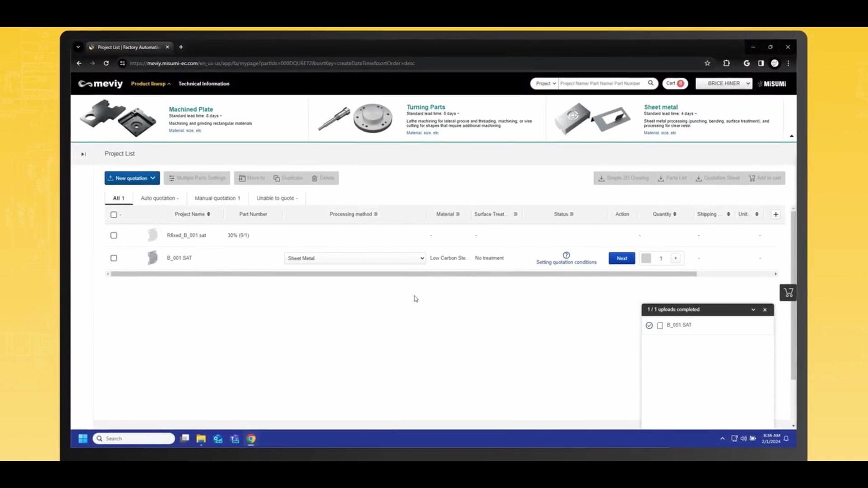Image resolution: width=868 pixels, height=488 pixels.
Task: Open the Chrome extensions puzzle icon
Action: [x=726, y=63]
